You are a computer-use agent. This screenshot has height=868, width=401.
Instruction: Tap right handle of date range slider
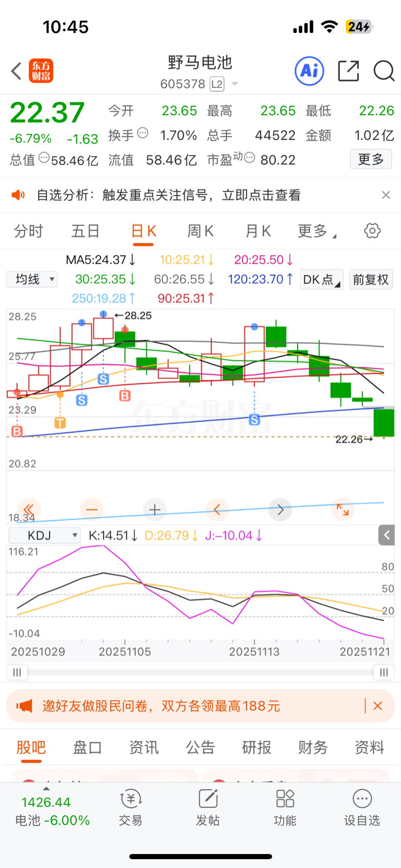[384, 672]
